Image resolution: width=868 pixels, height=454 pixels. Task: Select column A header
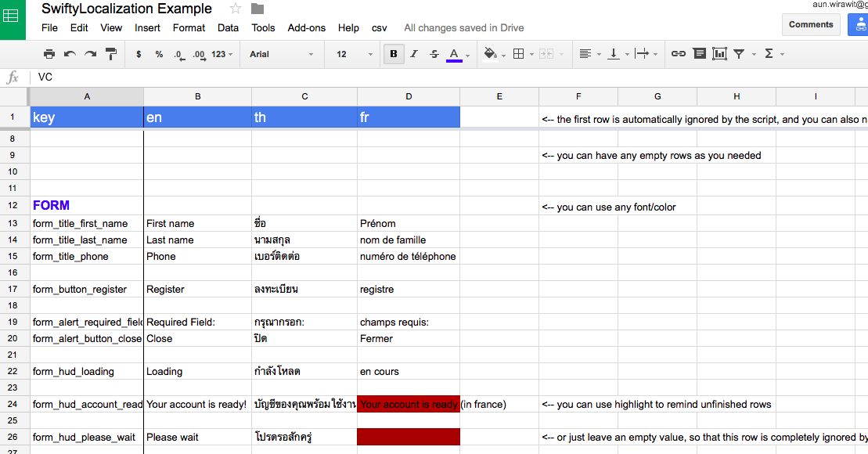click(87, 96)
